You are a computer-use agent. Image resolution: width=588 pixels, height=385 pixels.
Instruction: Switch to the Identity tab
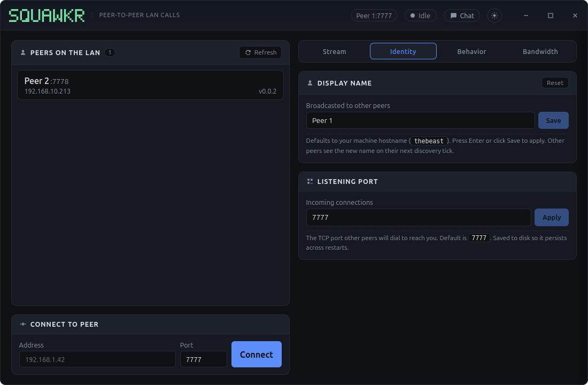(x=403, y=51)
